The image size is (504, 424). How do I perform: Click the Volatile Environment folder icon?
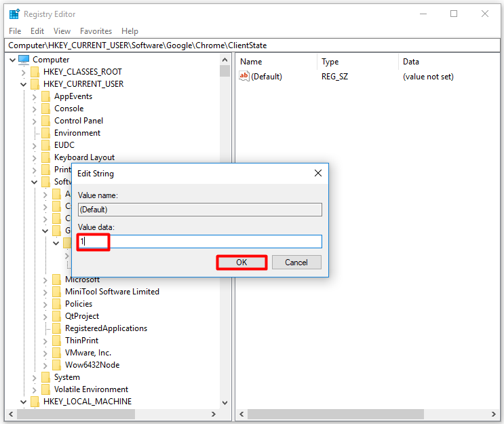[x=45, y=389]
